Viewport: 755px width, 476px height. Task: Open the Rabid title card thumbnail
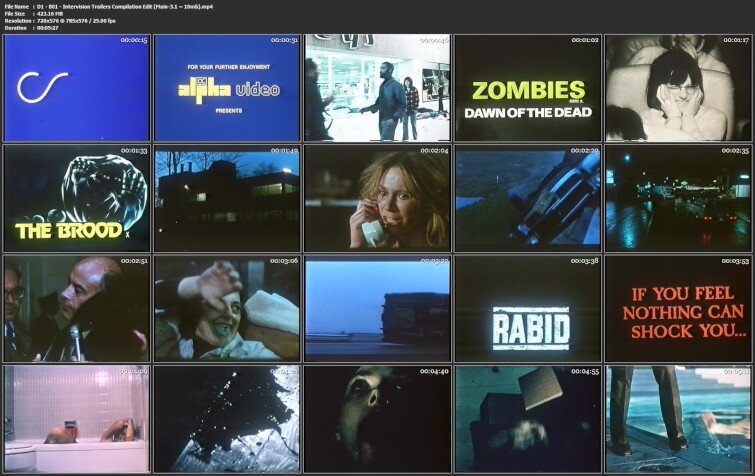pyautogui.click(x=528, y=309)
